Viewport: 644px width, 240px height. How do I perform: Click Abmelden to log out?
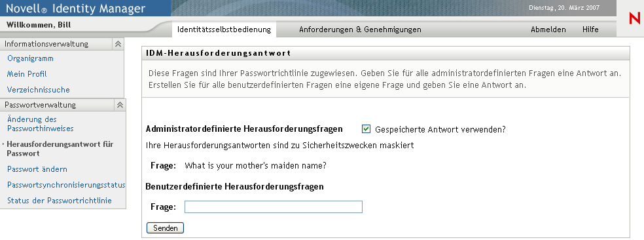pyautogui.click(x=548, y=30)
